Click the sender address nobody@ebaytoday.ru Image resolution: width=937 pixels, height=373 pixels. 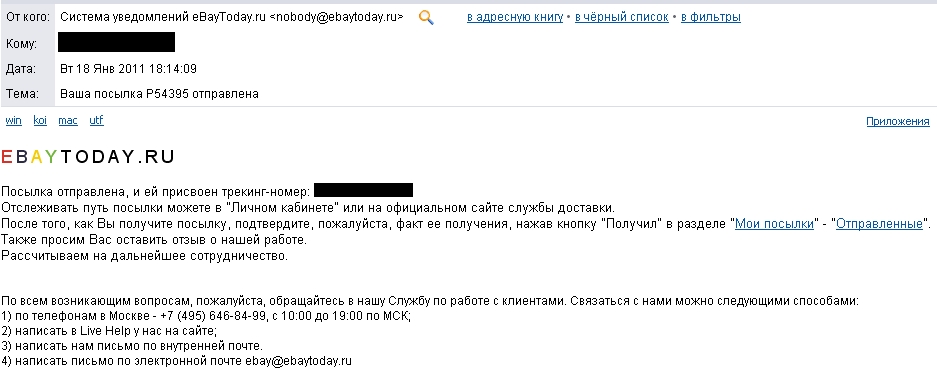336,17
